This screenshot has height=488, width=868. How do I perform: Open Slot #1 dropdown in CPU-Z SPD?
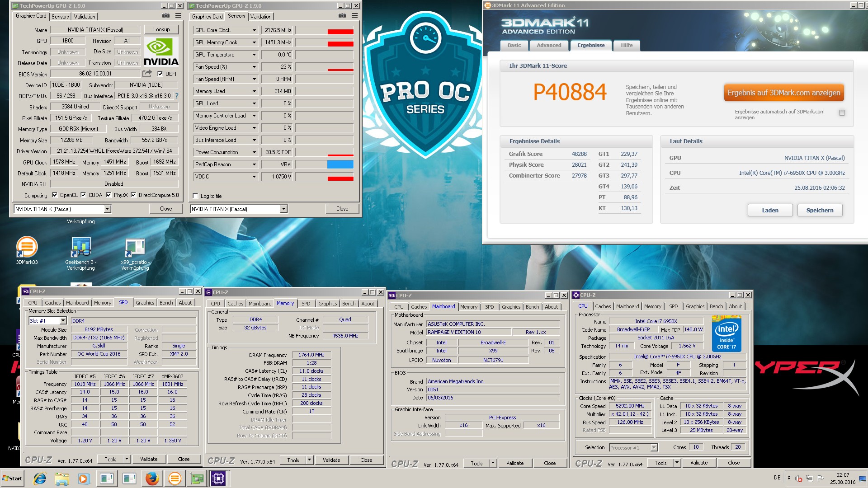(x=63, y=321)
